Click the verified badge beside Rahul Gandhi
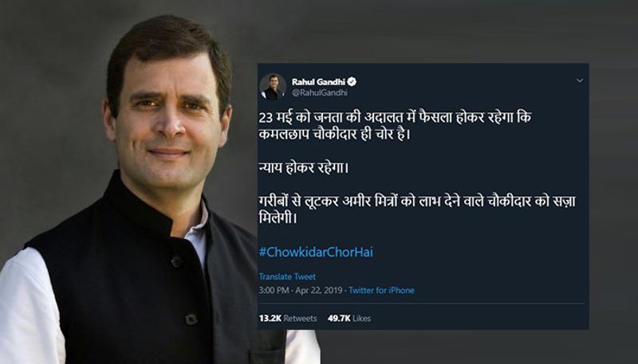The height and width of the screenshot is (364, 638). [x=352, y=82]
